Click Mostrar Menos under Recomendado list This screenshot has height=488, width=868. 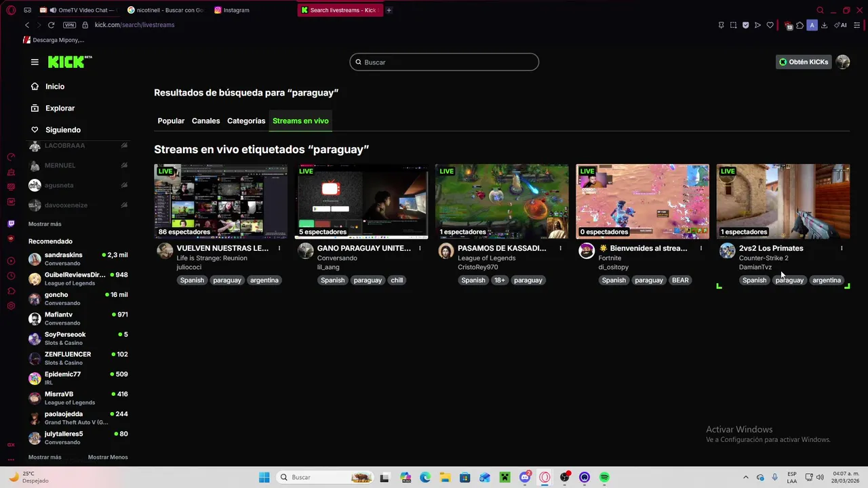108,457
